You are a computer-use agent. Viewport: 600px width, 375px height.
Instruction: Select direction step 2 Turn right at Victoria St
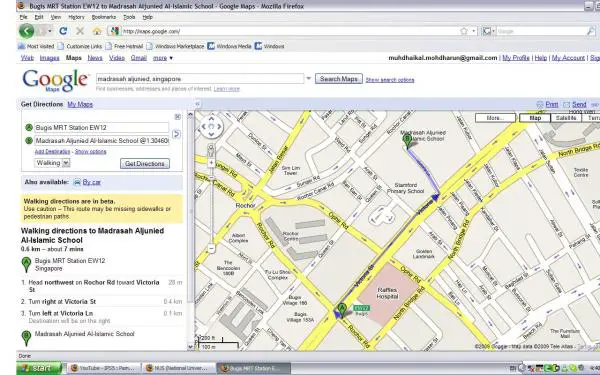(101, 302)
